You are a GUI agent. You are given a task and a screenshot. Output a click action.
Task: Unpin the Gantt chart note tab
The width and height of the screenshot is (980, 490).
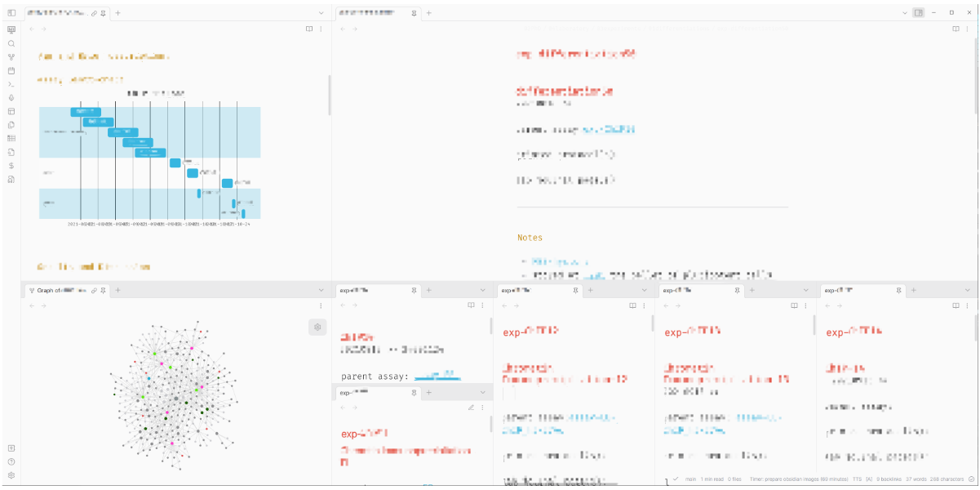click(103, 13)
